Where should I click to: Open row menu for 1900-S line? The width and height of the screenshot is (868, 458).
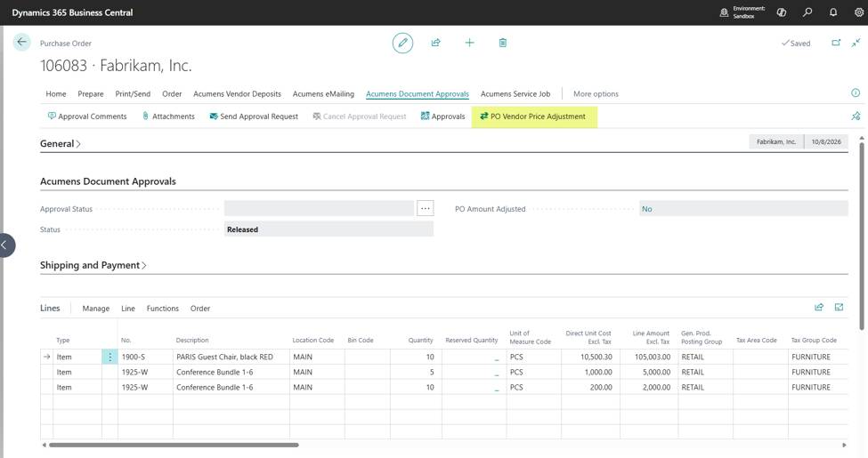tap(110, 357)
